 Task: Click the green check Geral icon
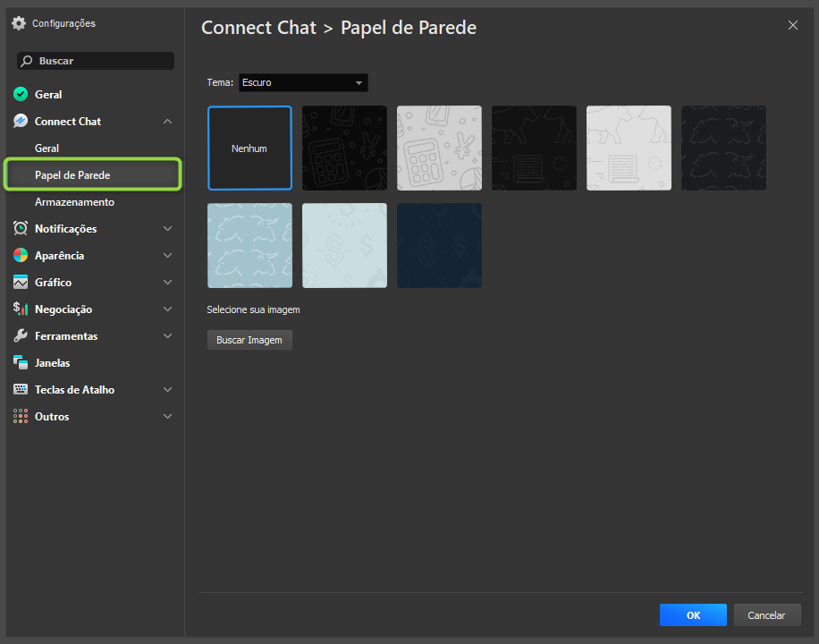pos(21,94)
